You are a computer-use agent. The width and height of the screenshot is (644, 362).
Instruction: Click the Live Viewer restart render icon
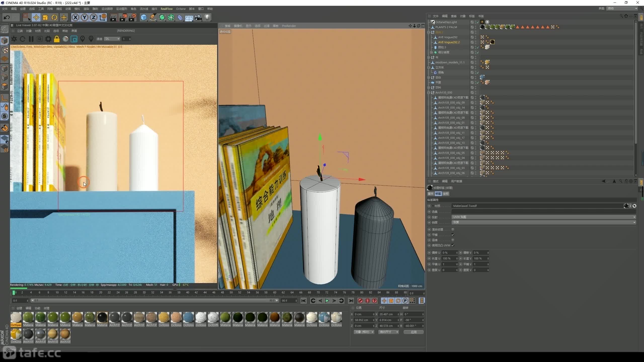[x=23, y=39]
